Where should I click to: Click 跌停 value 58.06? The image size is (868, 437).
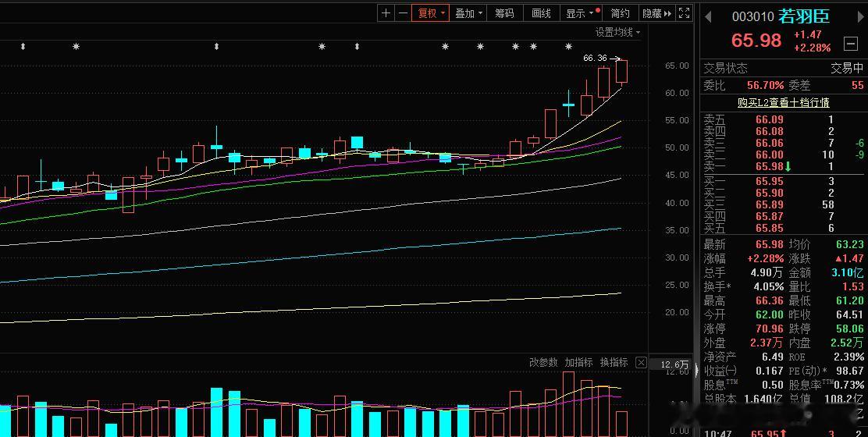click(849, 329)
